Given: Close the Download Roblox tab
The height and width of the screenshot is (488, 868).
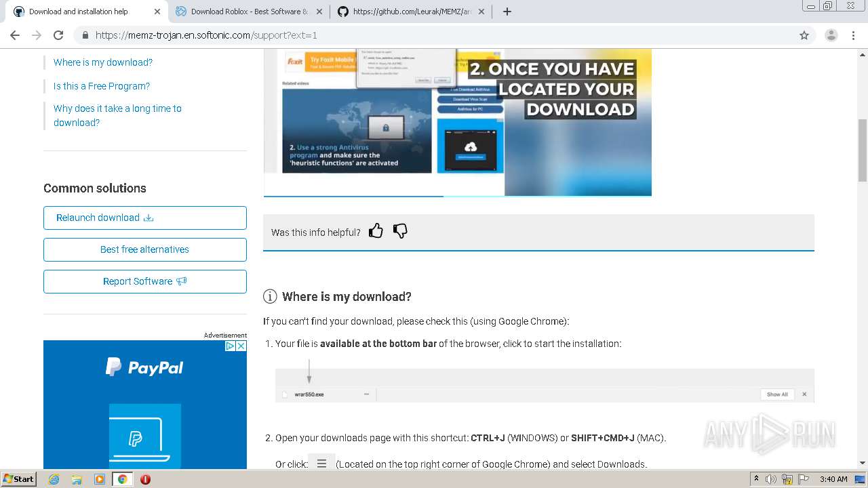Looking at the screenshot, I should pos(319,12).
